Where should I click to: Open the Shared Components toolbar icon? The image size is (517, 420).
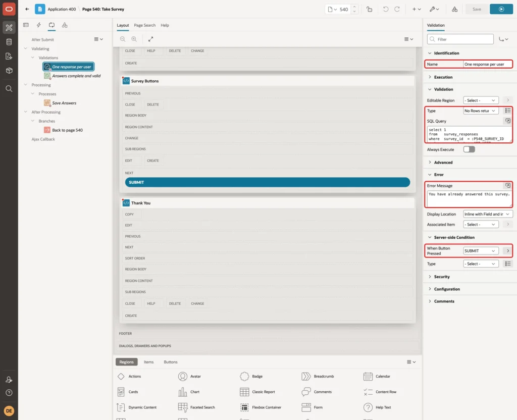[454, 9]
